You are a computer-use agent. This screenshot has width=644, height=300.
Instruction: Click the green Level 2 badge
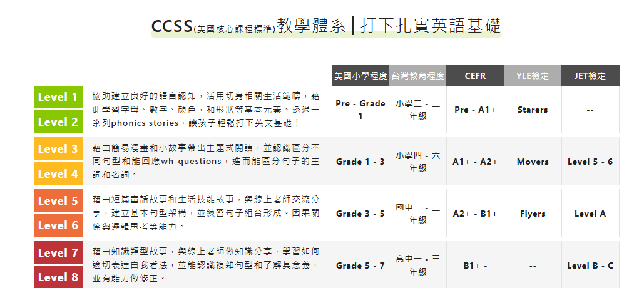point(58,122)
